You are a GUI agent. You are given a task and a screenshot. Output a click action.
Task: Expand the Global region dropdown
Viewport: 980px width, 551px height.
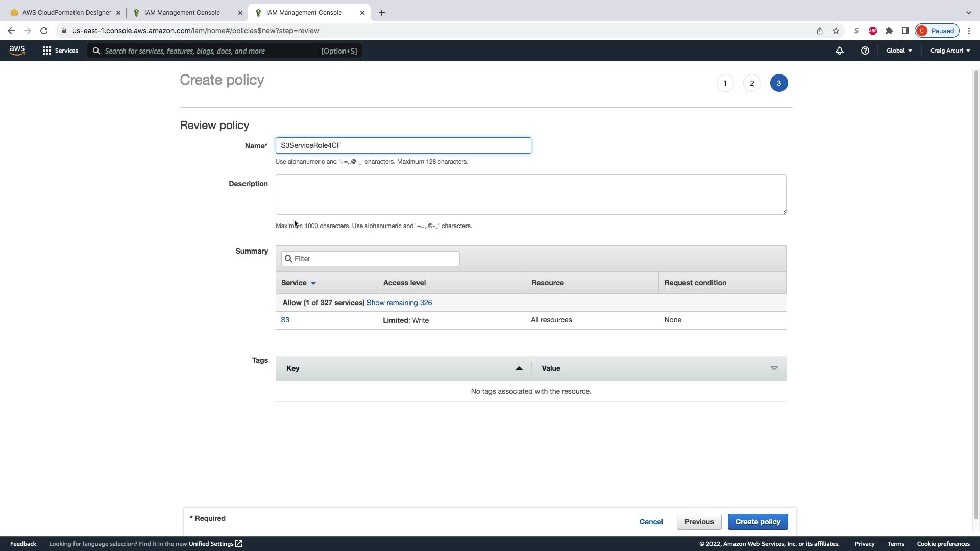tap(899, 51)
